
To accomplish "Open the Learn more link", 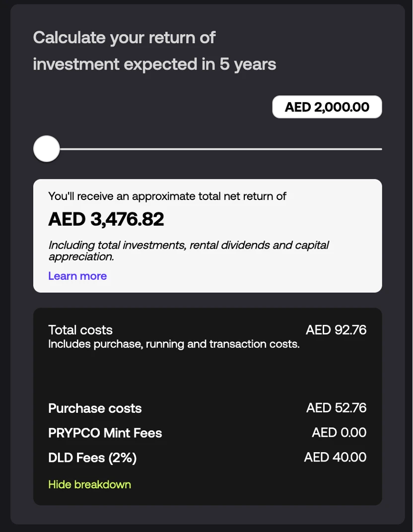I will tap(77, 276).
